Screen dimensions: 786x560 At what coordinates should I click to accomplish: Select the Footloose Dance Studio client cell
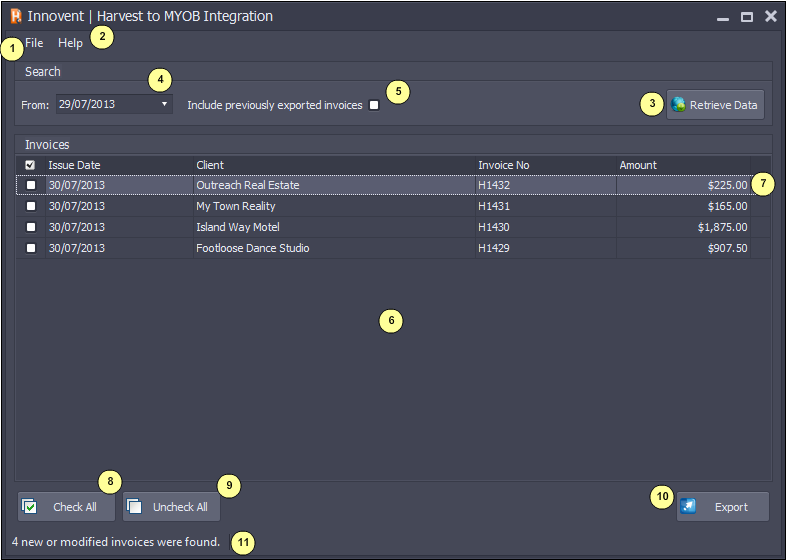coord(334,248)
